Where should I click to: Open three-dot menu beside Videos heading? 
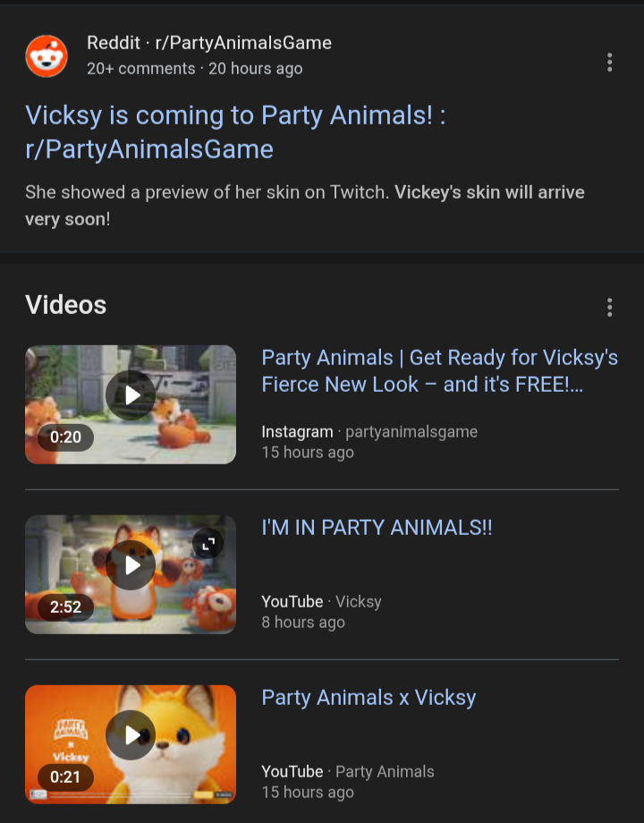609,307
